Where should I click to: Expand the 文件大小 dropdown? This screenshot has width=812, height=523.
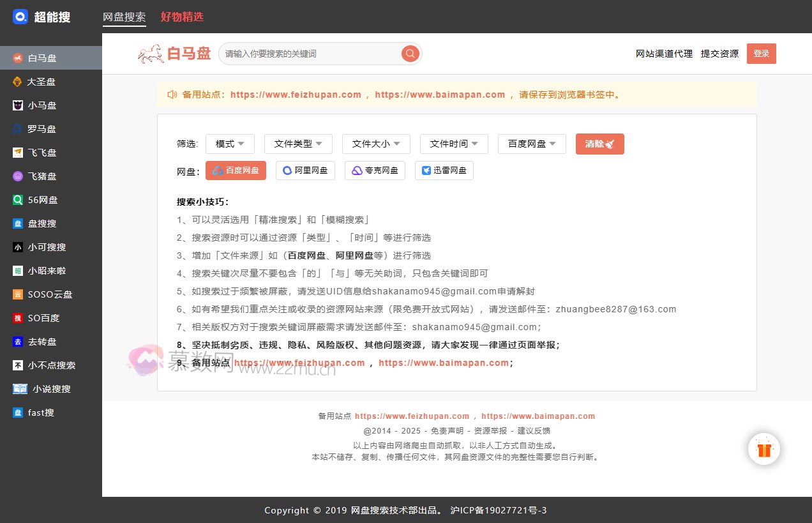click(376, 144)
